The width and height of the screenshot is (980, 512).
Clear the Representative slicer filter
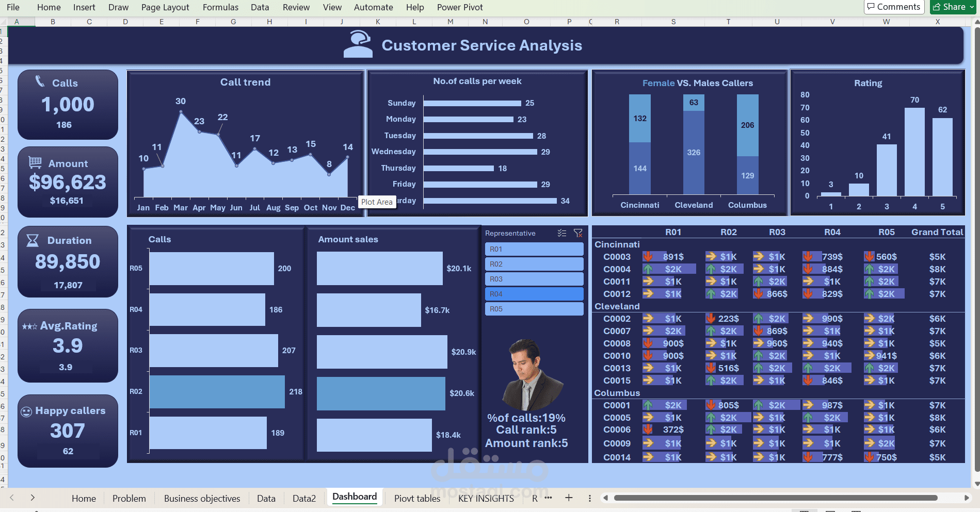point(578,233)
